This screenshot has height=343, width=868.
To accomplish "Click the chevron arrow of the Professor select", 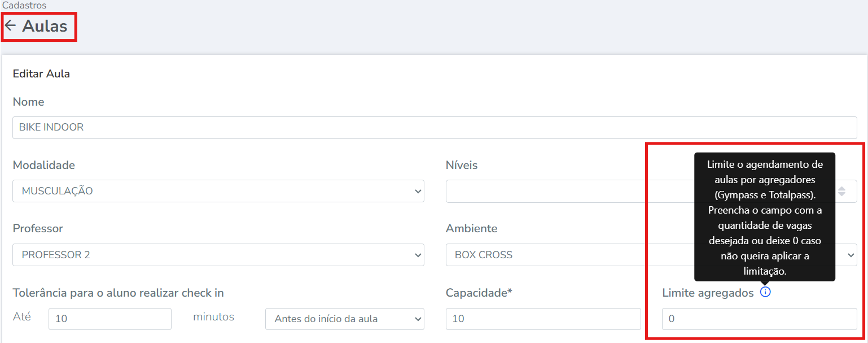I will point(418,255).
